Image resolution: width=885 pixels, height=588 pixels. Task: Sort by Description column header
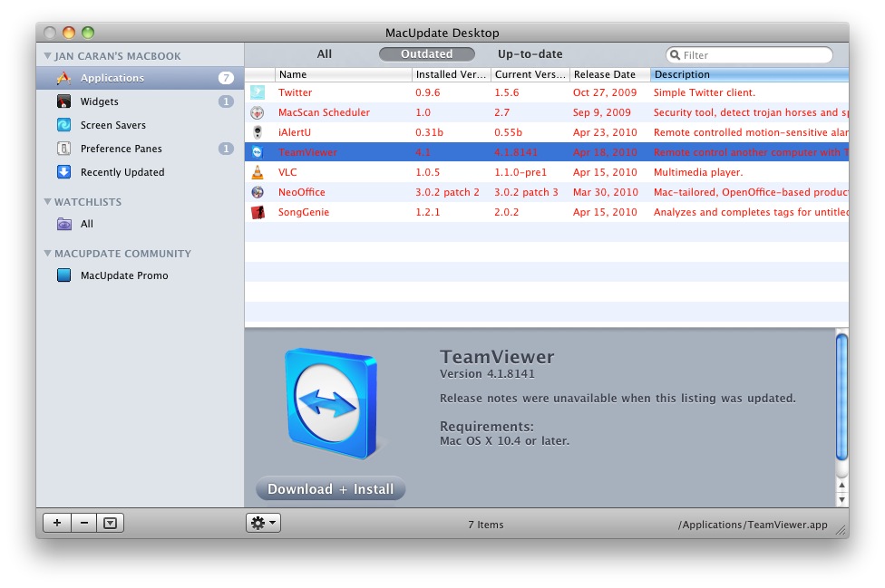click(x=750, y=74)
